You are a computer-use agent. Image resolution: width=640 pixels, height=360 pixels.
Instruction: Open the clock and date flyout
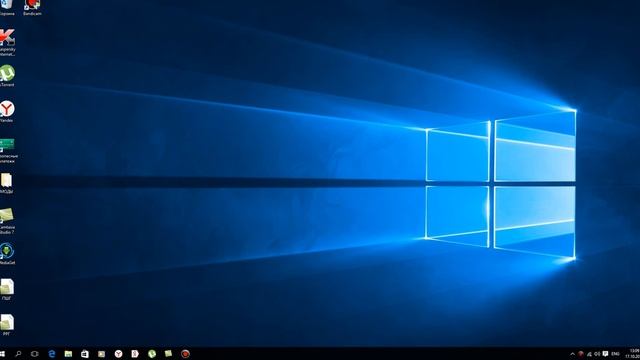633,353
